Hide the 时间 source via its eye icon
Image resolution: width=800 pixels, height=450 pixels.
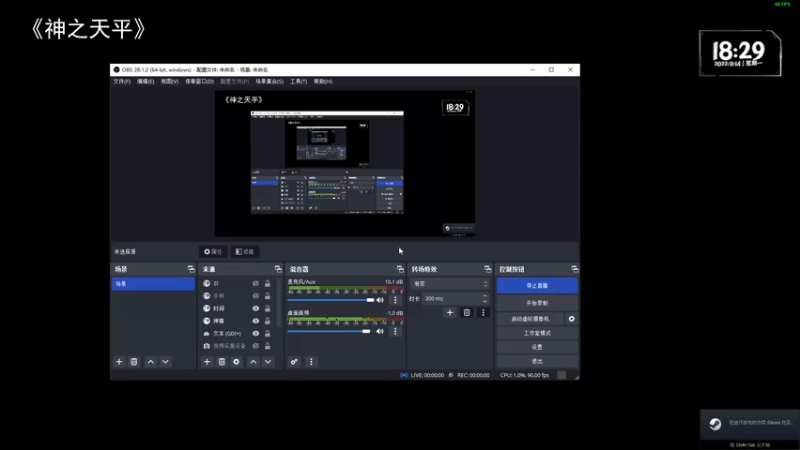point(256,309)
